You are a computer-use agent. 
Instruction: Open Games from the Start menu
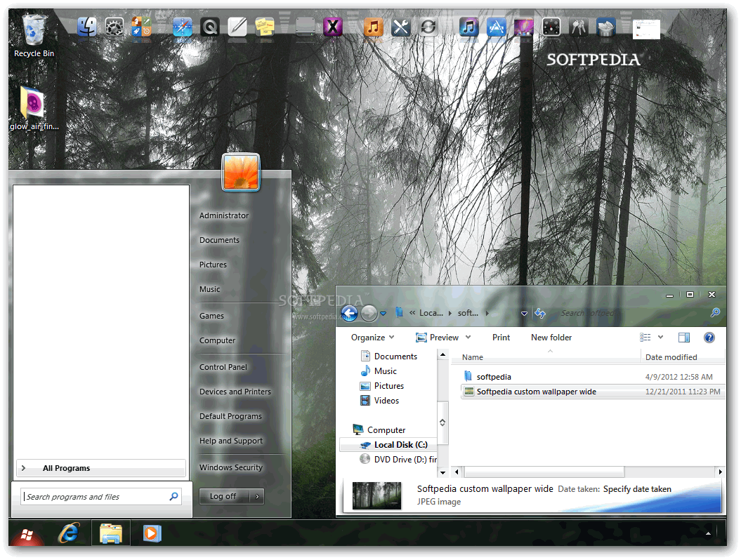click(211, 316)
